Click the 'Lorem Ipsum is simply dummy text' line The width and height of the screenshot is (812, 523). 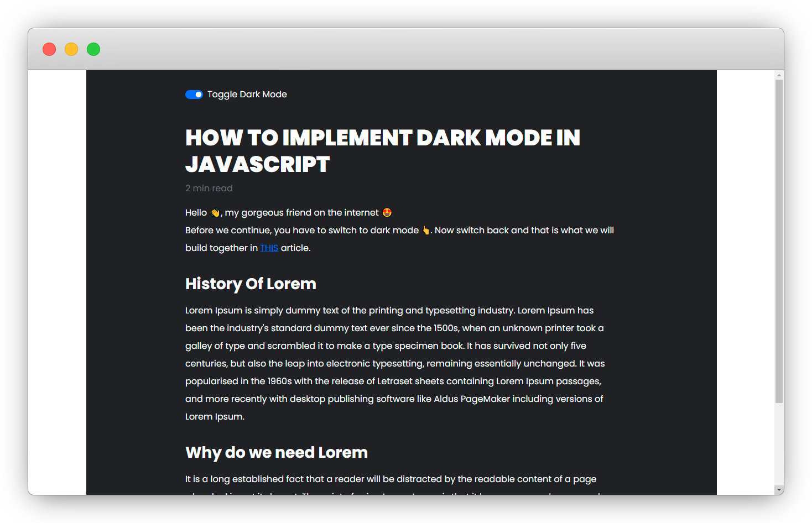tap(389, 310)
